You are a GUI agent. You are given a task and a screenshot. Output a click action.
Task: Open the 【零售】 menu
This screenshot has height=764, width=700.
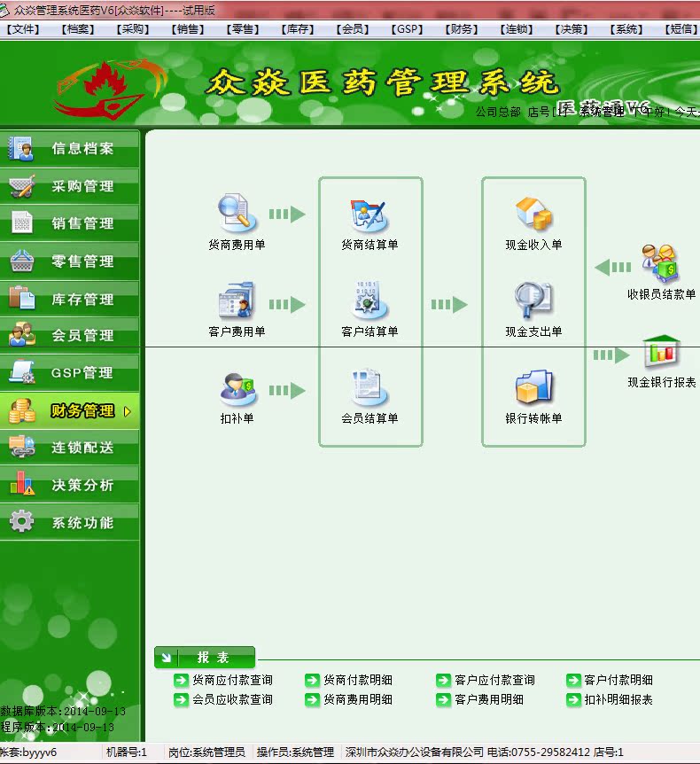(x=243, y=28)
